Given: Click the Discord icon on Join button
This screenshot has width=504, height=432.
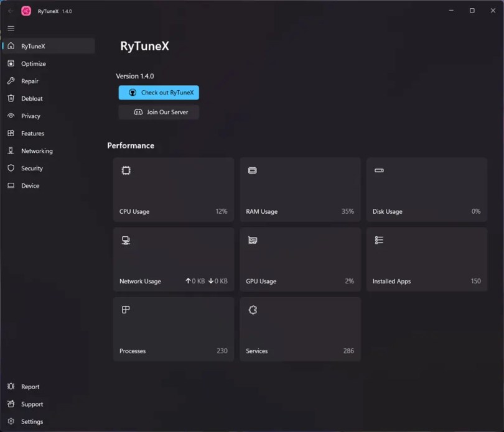Looking at the screenshot, I should coord(138,112).
